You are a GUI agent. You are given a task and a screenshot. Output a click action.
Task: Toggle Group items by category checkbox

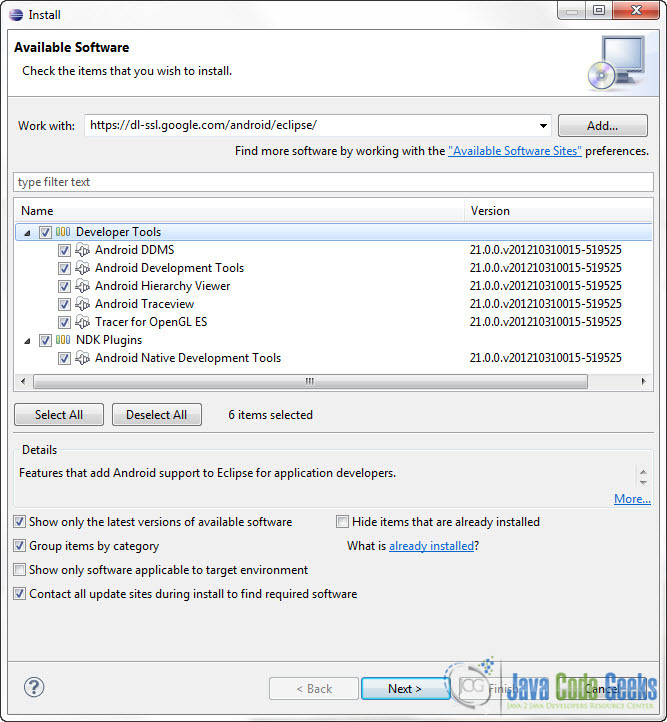[19, 546]
